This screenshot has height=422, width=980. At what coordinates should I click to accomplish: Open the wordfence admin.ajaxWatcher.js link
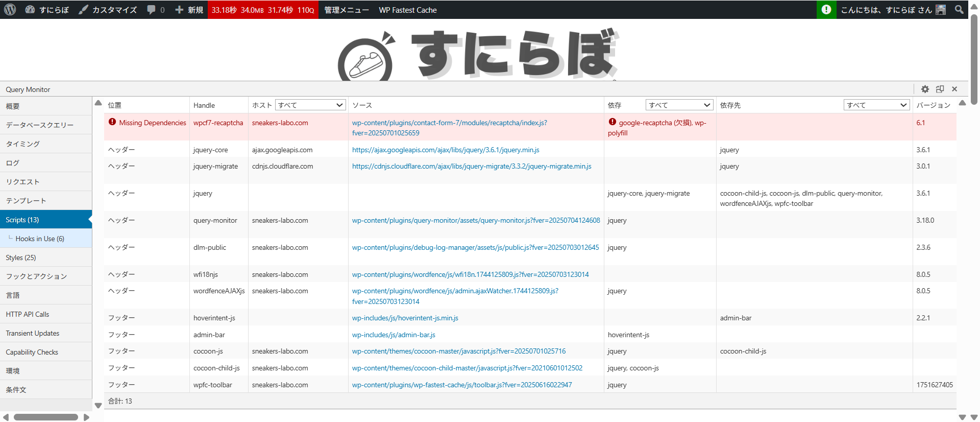[x=455, y=296]
